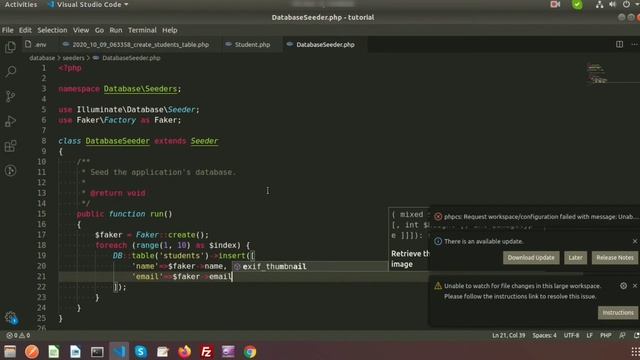Open Skype from the dock
The image size is (640, 360).
coord(141,351)
